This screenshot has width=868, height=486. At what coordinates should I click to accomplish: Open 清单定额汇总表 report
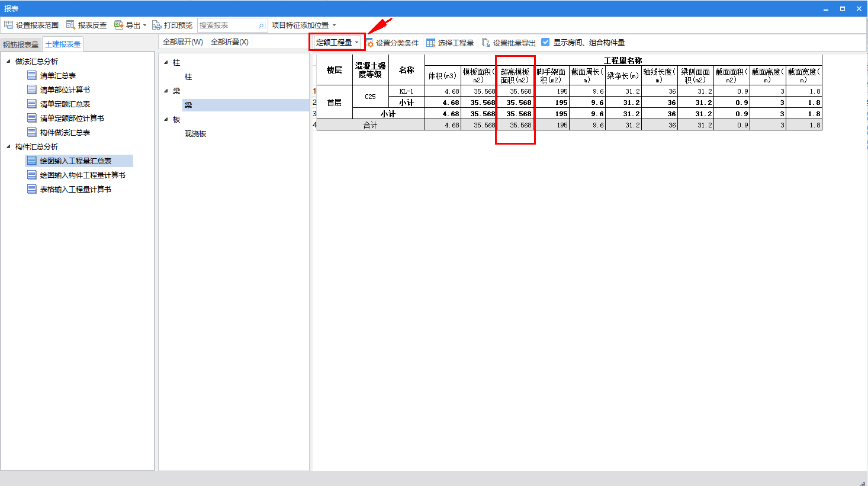tap(65, 104)
